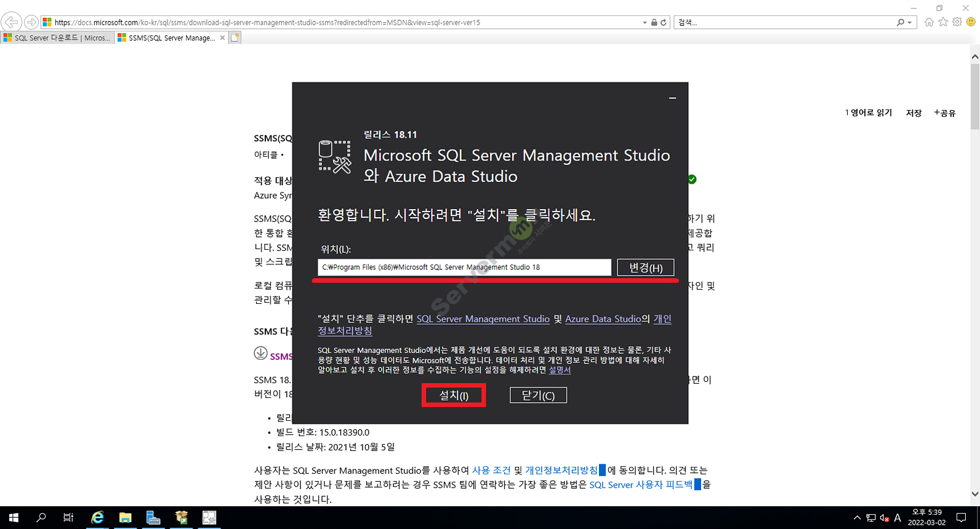Open Favorites star icon
The image size is (980, 529).
point(943,22)
